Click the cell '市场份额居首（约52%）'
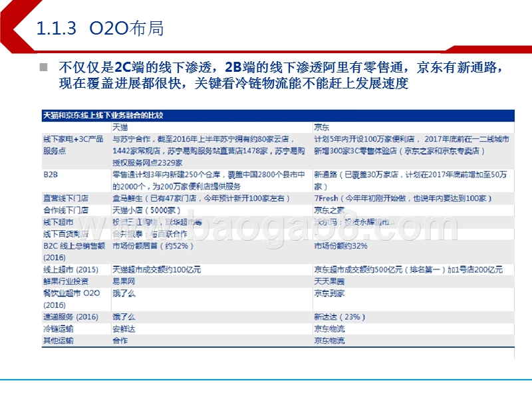The image size is (532, 399). click(153, 245)
